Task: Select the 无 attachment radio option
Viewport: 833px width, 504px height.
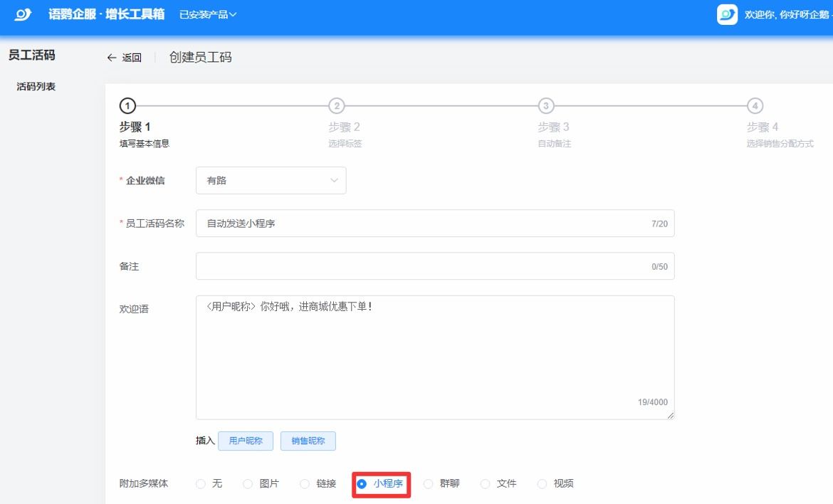Action: [x=201, y=484]
